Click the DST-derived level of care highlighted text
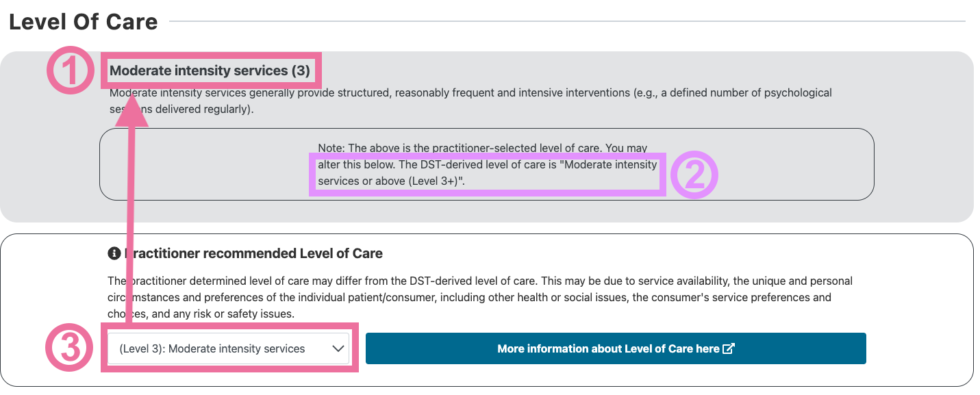Image resolution: width=980 pixels, height=395 pixels. [x=487, y=173]
